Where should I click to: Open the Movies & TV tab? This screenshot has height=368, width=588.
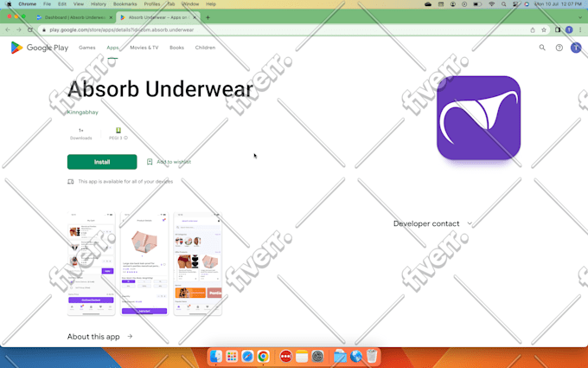pyautogui.click(x=144, y=48)
